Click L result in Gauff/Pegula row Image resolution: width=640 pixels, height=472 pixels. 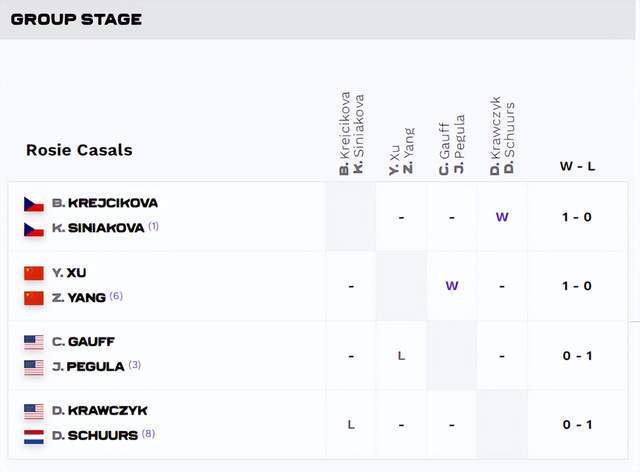tap(402, 356)
